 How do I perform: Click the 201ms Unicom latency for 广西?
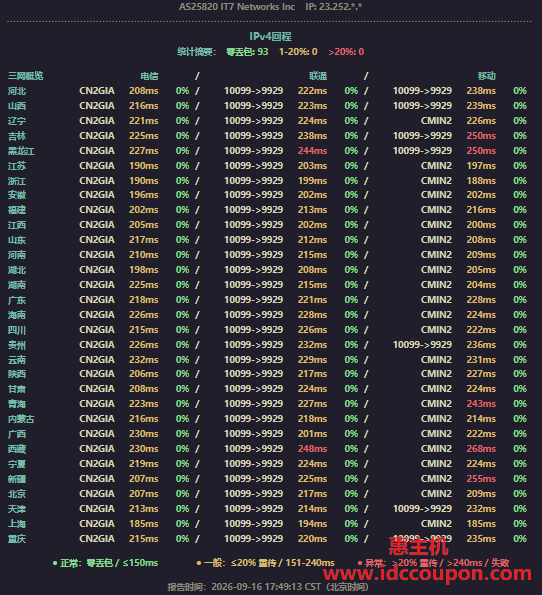[312, 434]
